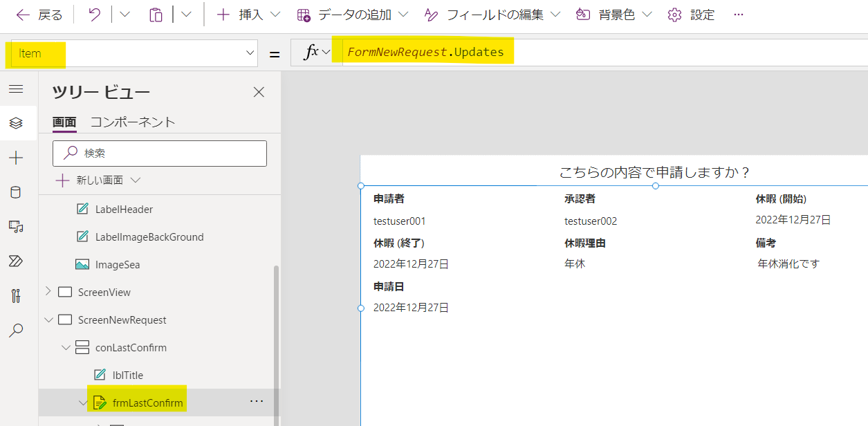The height and width of the screenshot is (426, 868).
Task: Select ImageSea in the tree
Action: pyautogui.click(x=118, y=264)
